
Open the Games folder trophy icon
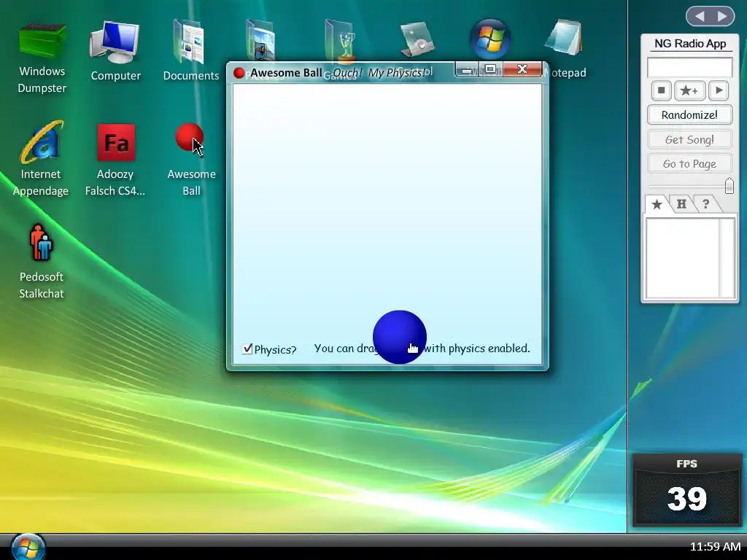(341, 40)
